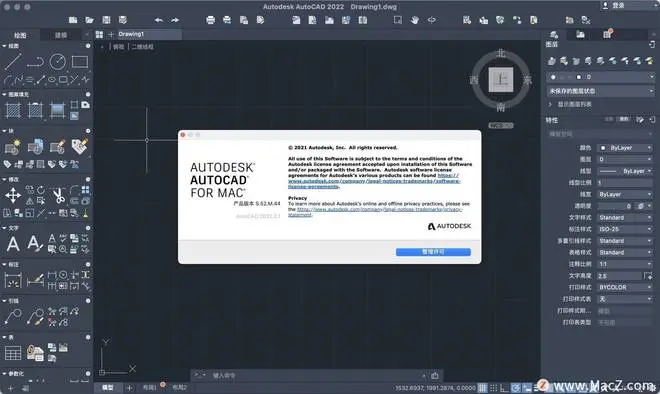Toggle polar tracking in status bar
660x394 pixels.
(x=515, y=388)
